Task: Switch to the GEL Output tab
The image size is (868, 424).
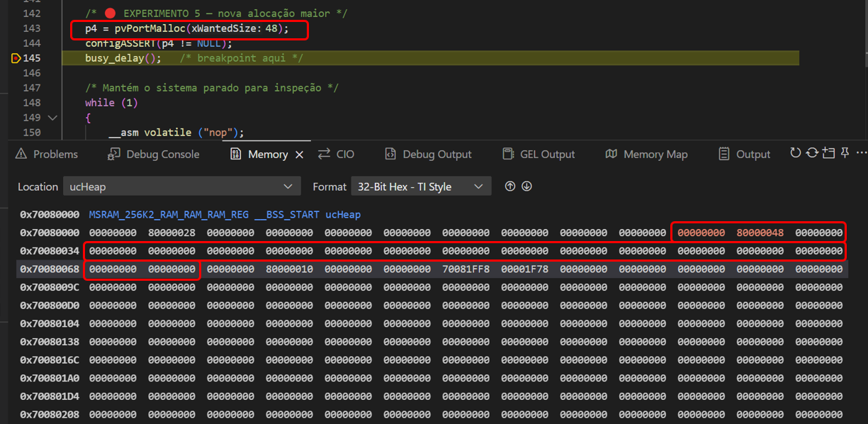Action: coord(539,153)
